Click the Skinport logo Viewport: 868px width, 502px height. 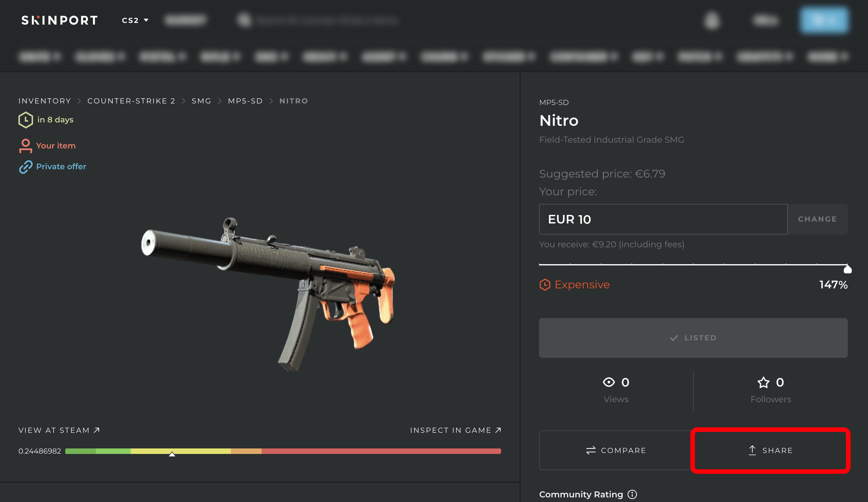coord(60,20)
